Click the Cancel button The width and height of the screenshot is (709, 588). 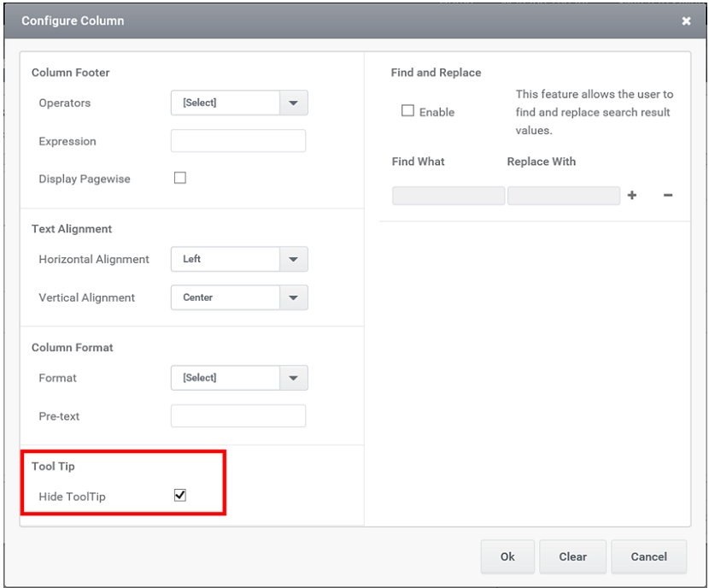tap(649, 556)
